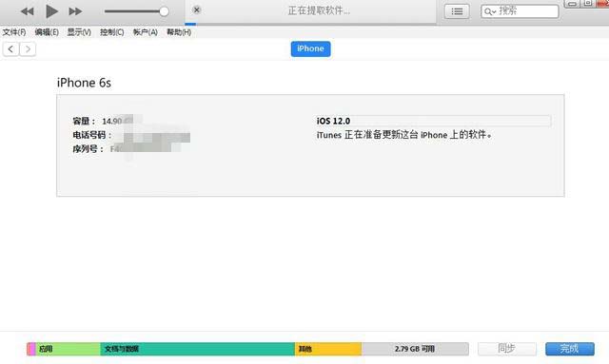Open the 帐户(A) menu
The height and width of the screenshot is (364, 609).
pyautogui.click(x=146, y=32)
